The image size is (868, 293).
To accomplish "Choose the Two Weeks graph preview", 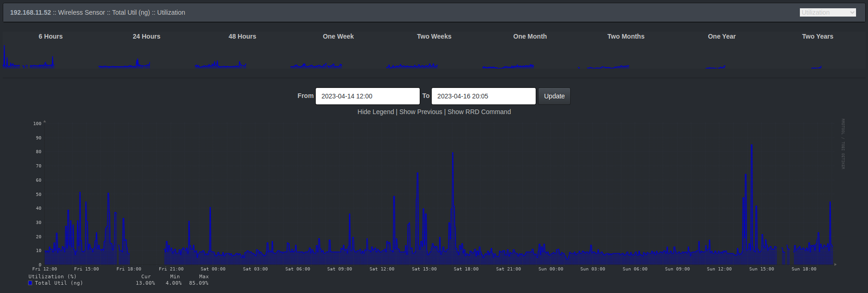I will coord(412,57).
